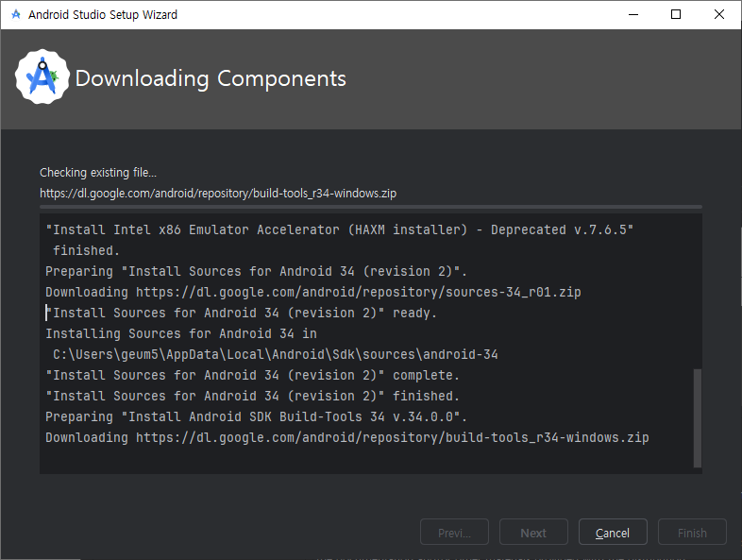Minimize the Setup Wizard window
742x560 pixels.
coord(633,15)
